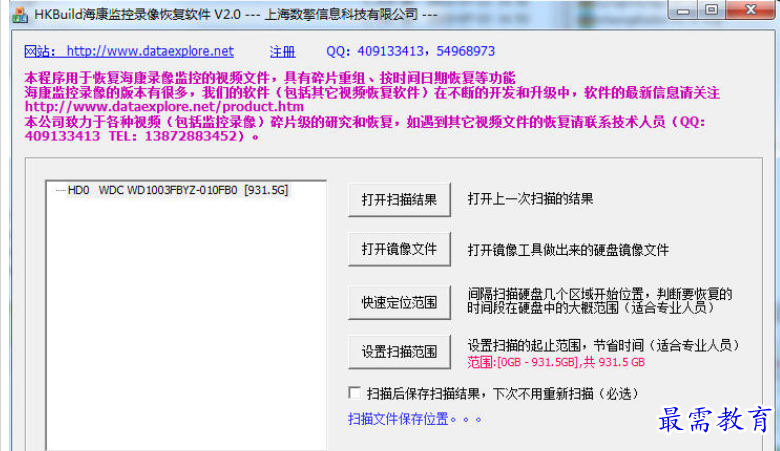The image size is (780, 451).
Task: Click the 打开扫描结果 button
Action: [399, 199]
